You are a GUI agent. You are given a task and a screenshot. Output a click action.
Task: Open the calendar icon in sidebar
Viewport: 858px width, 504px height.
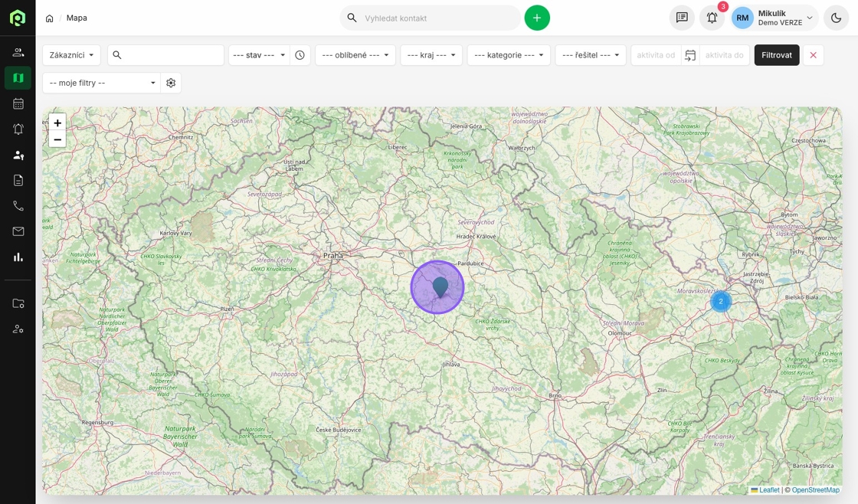tap(18, 103)
